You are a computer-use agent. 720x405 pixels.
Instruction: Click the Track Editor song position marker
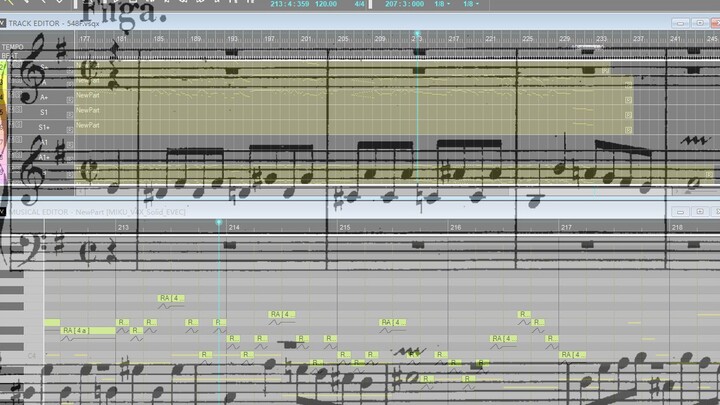coord(417,34)
